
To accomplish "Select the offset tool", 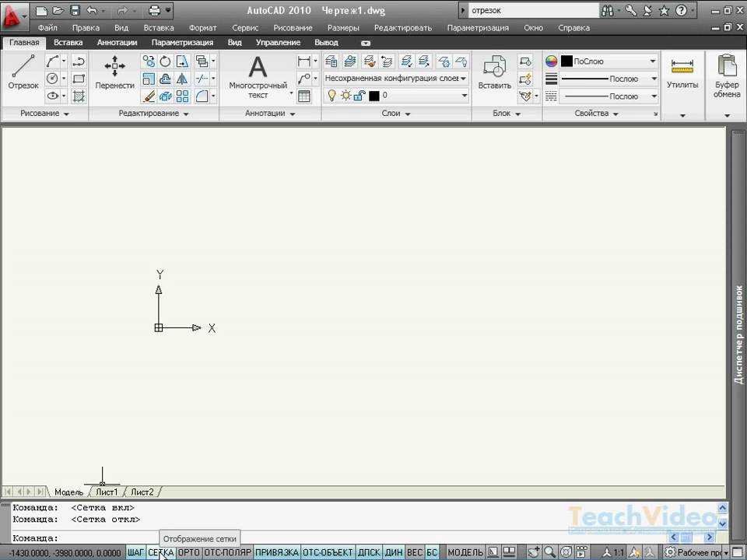I will click(x=165, y=79).
